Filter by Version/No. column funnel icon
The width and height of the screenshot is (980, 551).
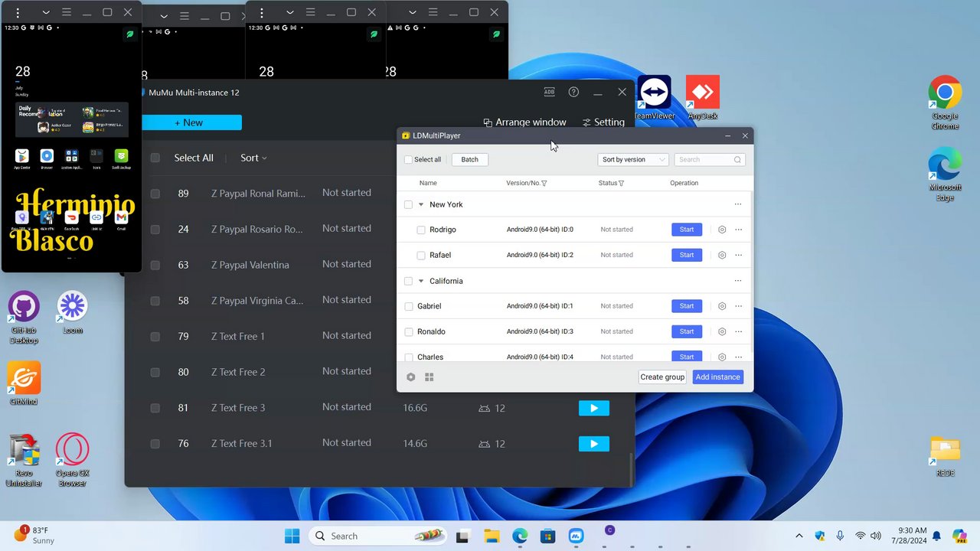click(x=544, y=183)
